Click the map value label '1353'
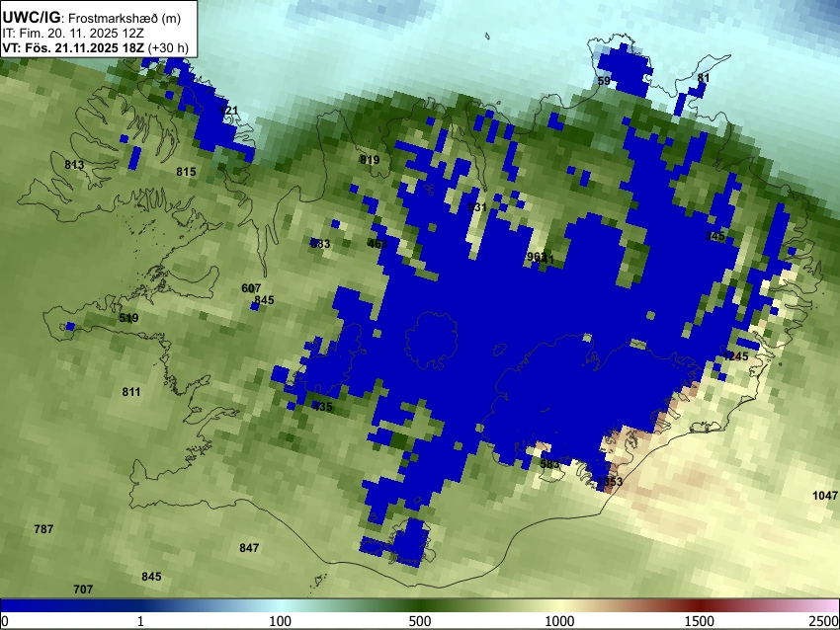840x630 pixels. click(x=610, y=482)
